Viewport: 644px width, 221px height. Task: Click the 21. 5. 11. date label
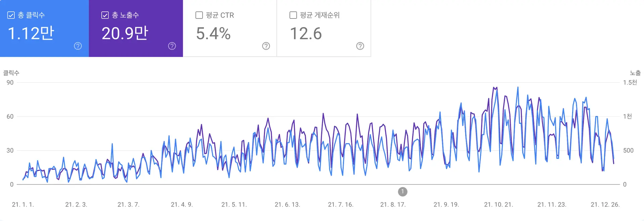pos(234,205)
